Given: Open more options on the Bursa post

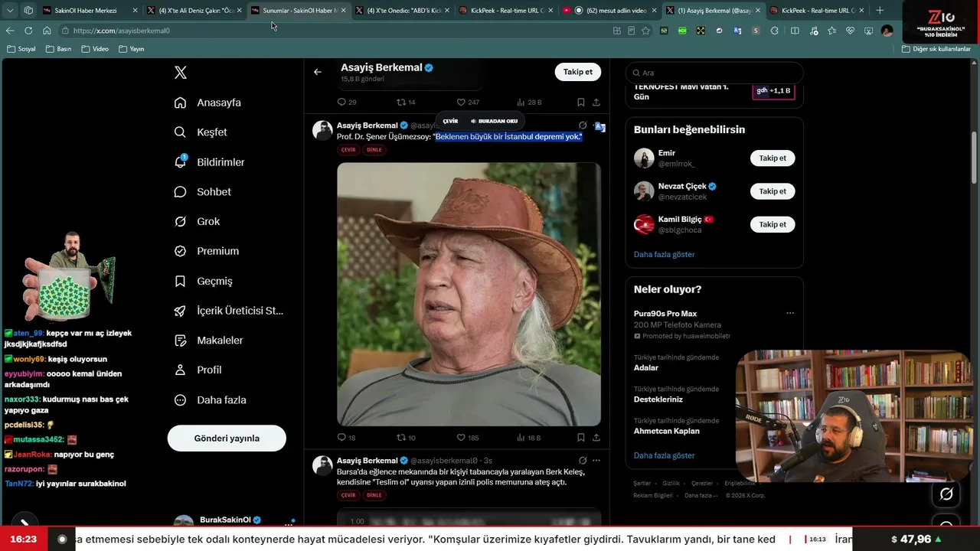Looking at the screenshot, I should click(596, 461).
